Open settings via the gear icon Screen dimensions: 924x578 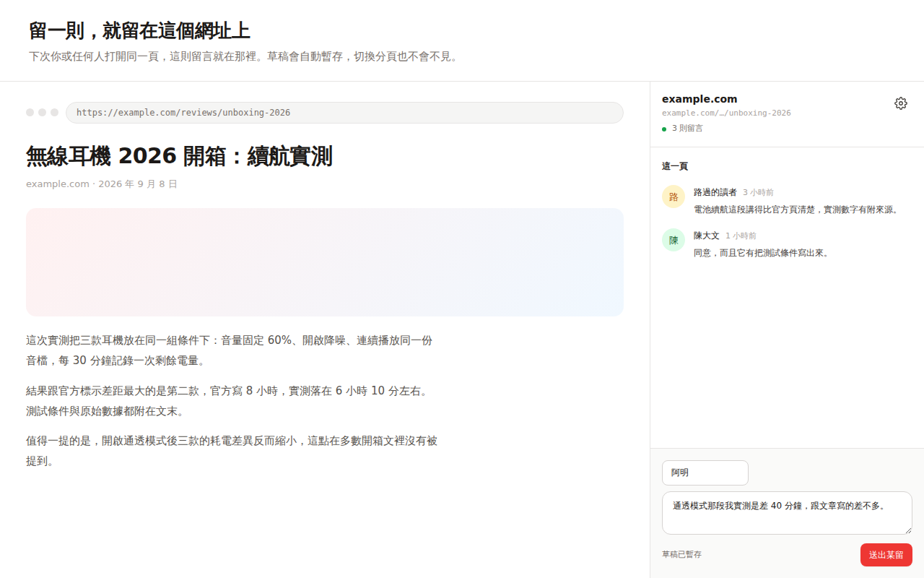point(901,103)
